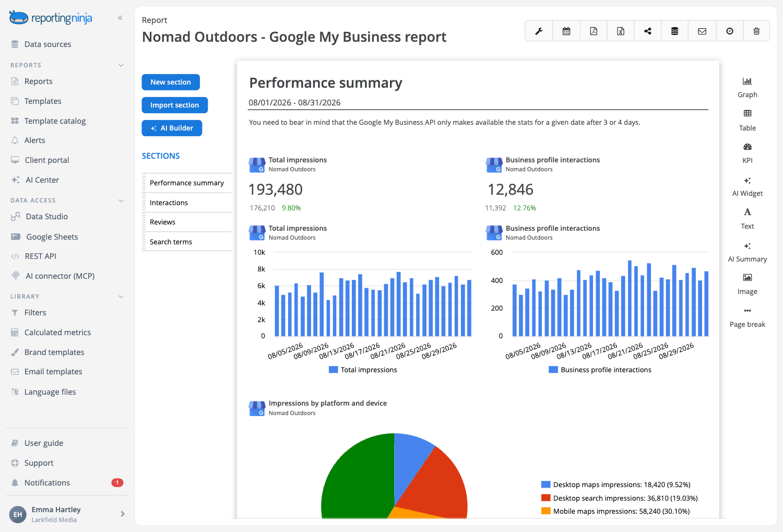Collapse the sidebar with double chevron
The width and height of the screenshot is (783, 532).
(x=120, y=18)
